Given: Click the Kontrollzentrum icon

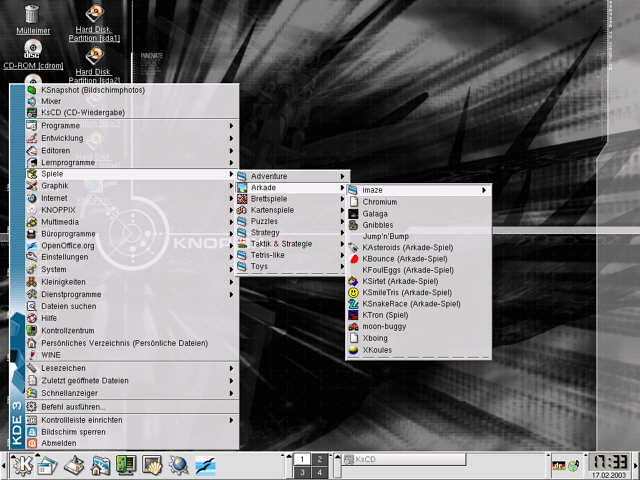Looking at the screenshot, I should (32, 330).
